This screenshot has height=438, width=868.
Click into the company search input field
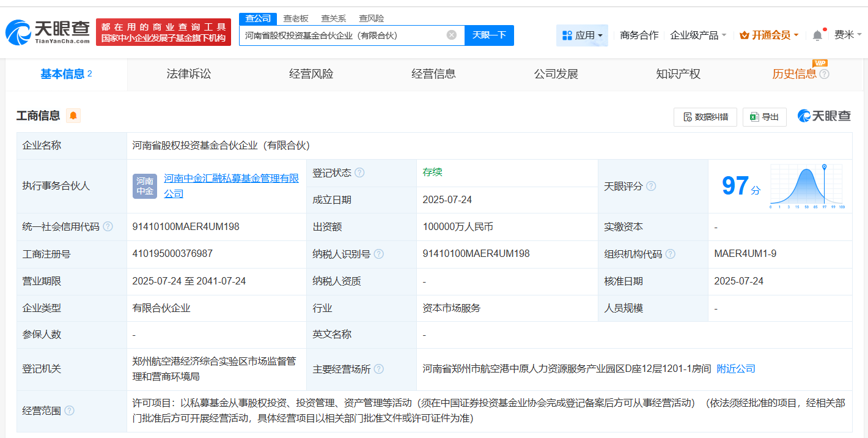342,35
